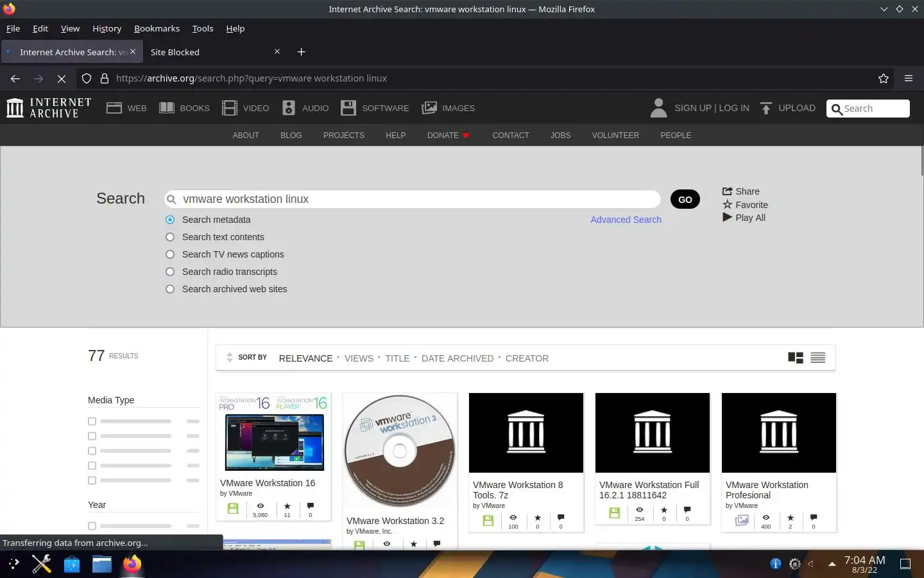
Task: Click the user avatar icon
Action: point(658,108)
